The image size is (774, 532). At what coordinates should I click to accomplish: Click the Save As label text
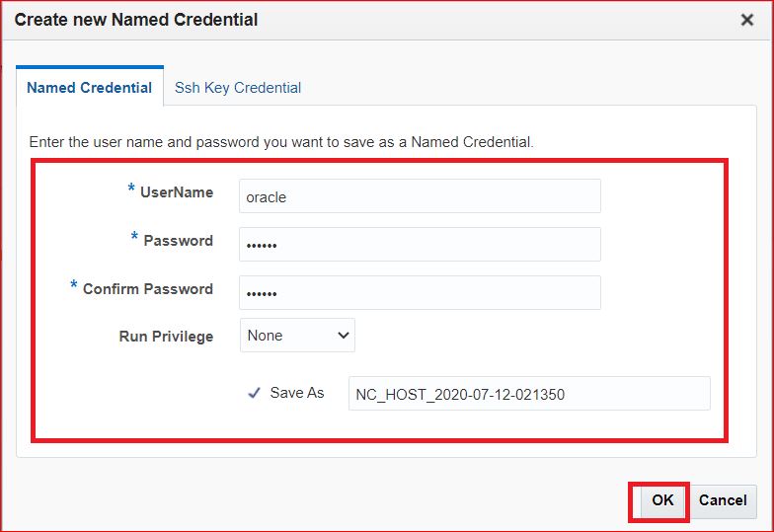click(297, 393)
